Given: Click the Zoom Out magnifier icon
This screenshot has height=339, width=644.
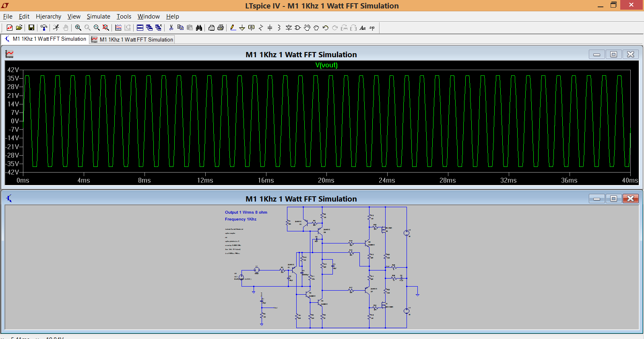Looking at the screenshot, I should 97,27.
